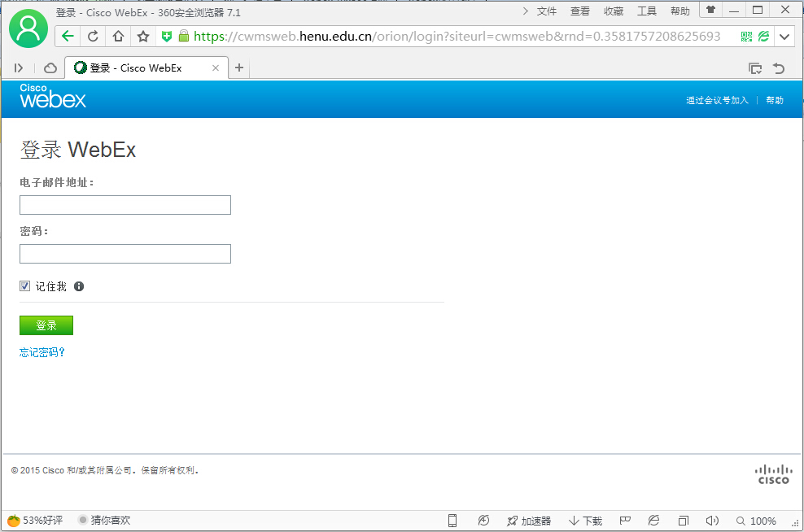Open the 文件 menu
The width and height of the screenshot is (804, 532).
coord(547,11)
